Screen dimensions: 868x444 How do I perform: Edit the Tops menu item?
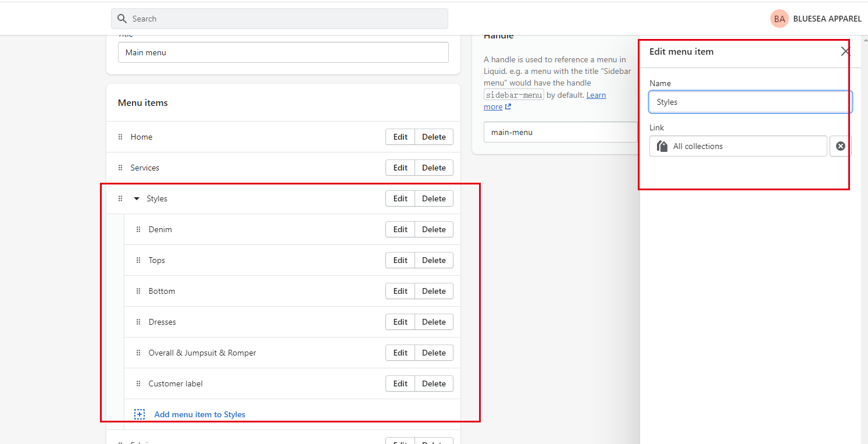(400, 260)
